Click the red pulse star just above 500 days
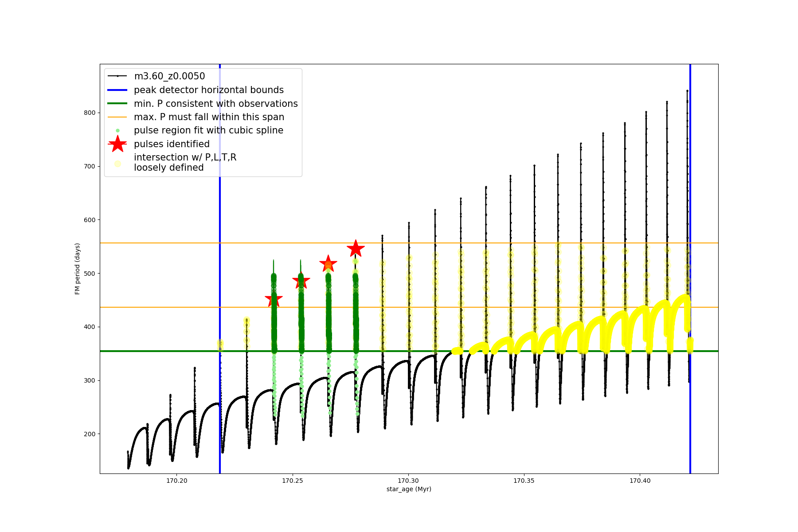 pyautogui.click(x=328, y=264)
